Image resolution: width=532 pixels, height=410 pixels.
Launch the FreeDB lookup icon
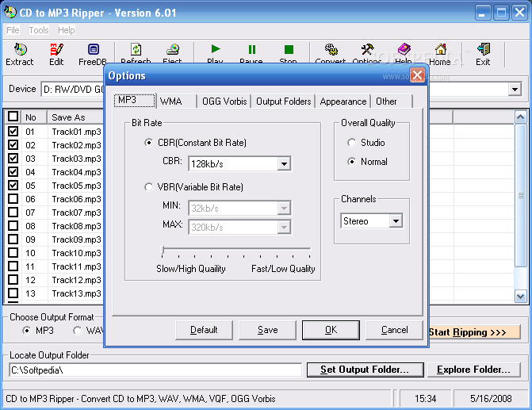pos(94,49)
